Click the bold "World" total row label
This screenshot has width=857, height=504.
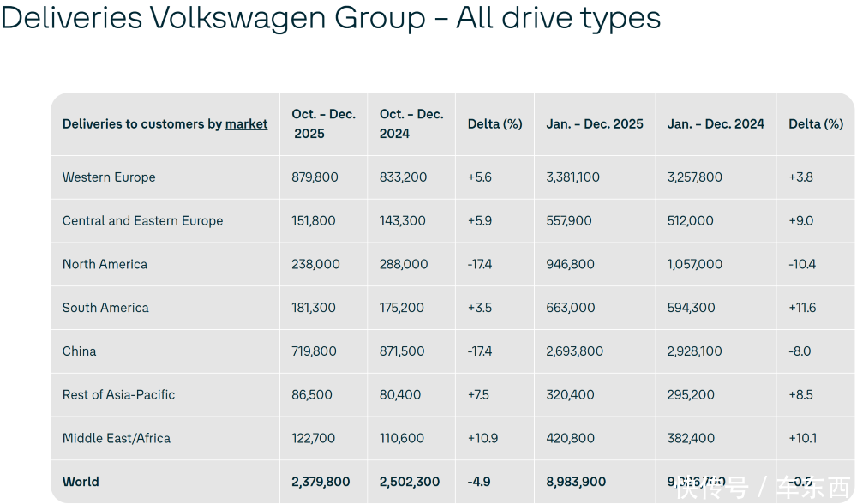(81, 482)
